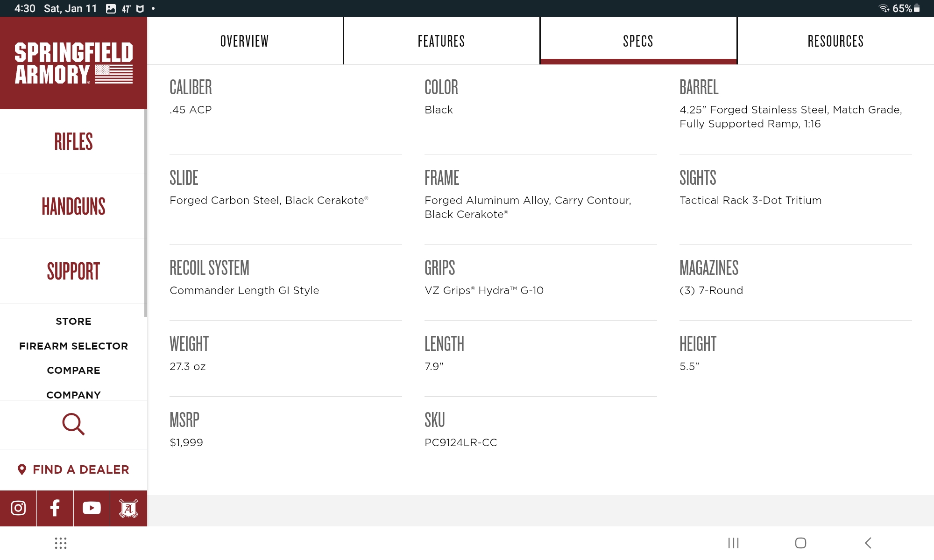The image size is (934, 560).
Task: Open The Armory Life crest icon
Action: pos(128,508)
